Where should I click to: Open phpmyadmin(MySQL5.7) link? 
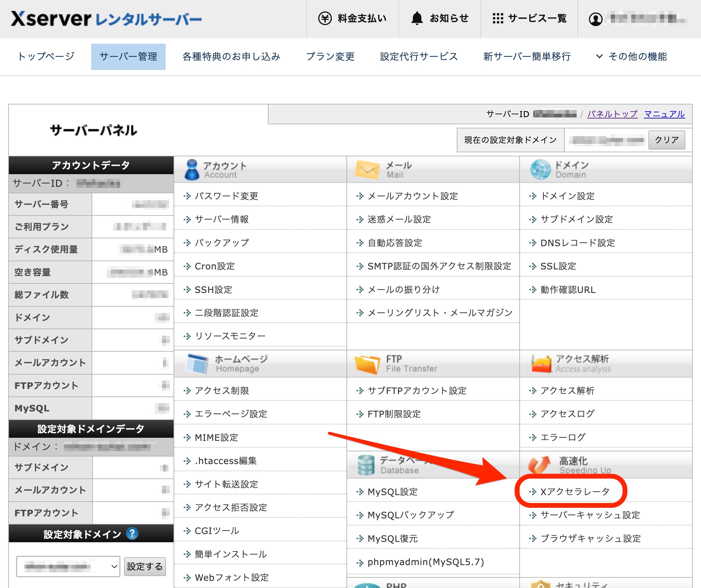tap(426, 562)
